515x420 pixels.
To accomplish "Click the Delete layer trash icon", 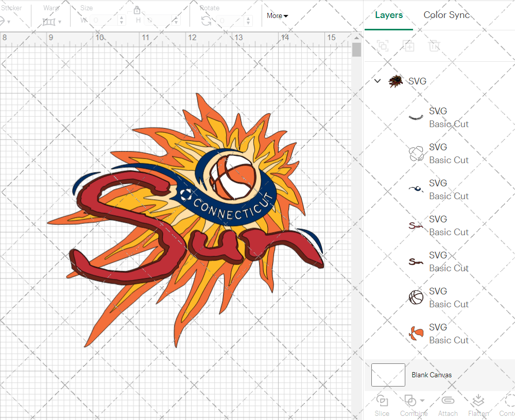I will pyautogui.click(x=435, y=46).
